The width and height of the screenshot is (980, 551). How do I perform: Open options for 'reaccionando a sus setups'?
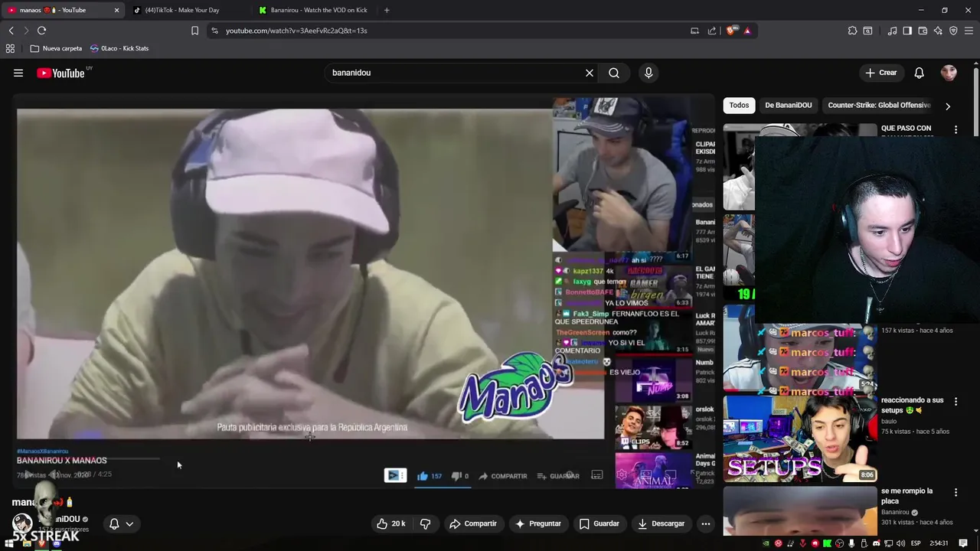(x=955, y=402)
